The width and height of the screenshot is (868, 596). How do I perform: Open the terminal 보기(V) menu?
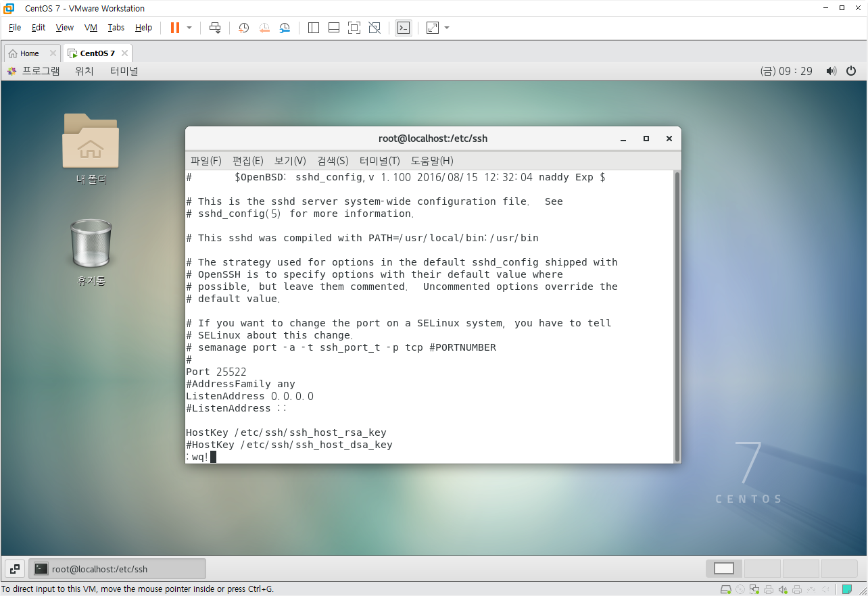coord(290,161)
